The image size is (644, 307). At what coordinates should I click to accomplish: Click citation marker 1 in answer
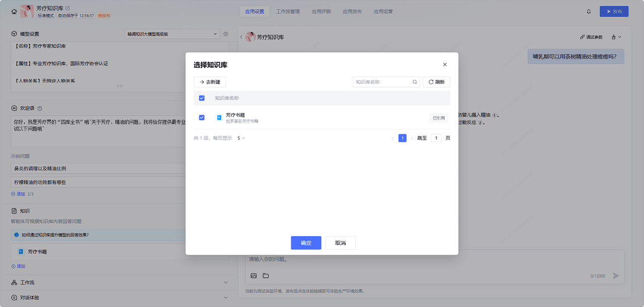(495, 116)
